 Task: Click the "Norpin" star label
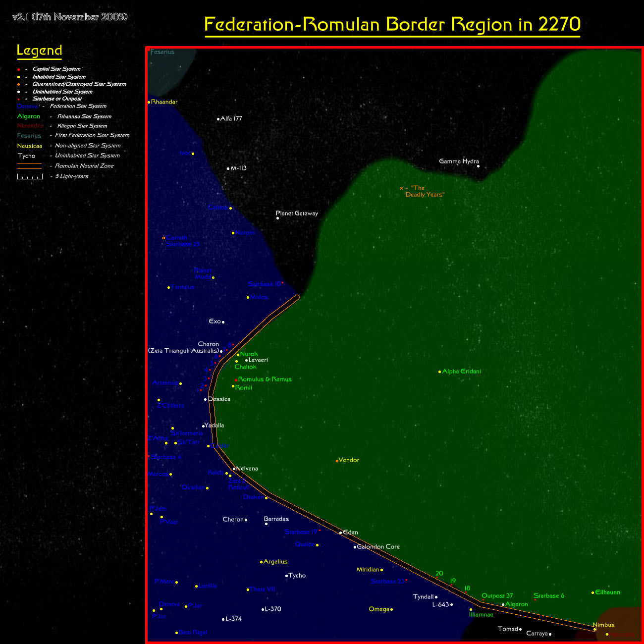[x=245, y=233]
